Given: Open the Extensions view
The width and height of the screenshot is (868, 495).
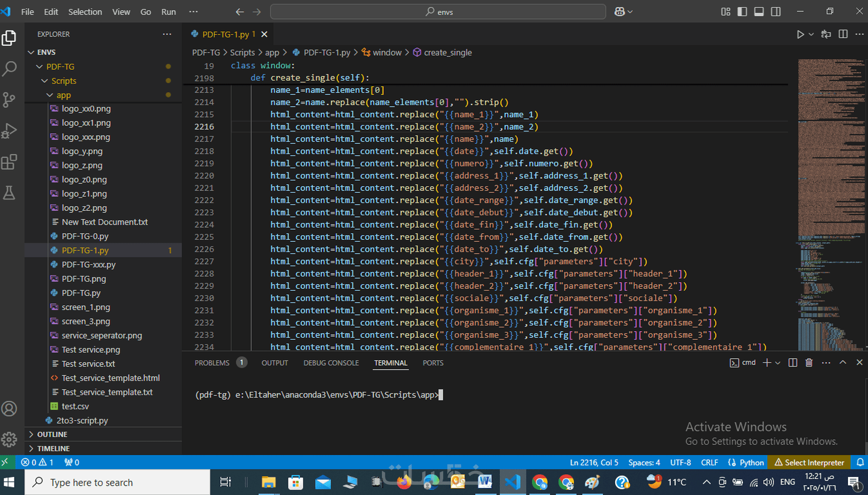Looking at the screenshot, I should 9,162.
